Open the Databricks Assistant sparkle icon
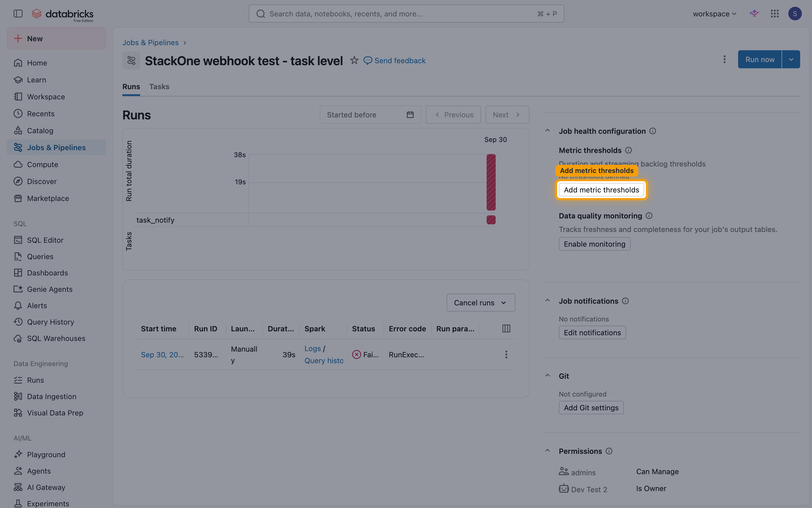This screenshot has height=508, width=812. click(x=754, y=14)
